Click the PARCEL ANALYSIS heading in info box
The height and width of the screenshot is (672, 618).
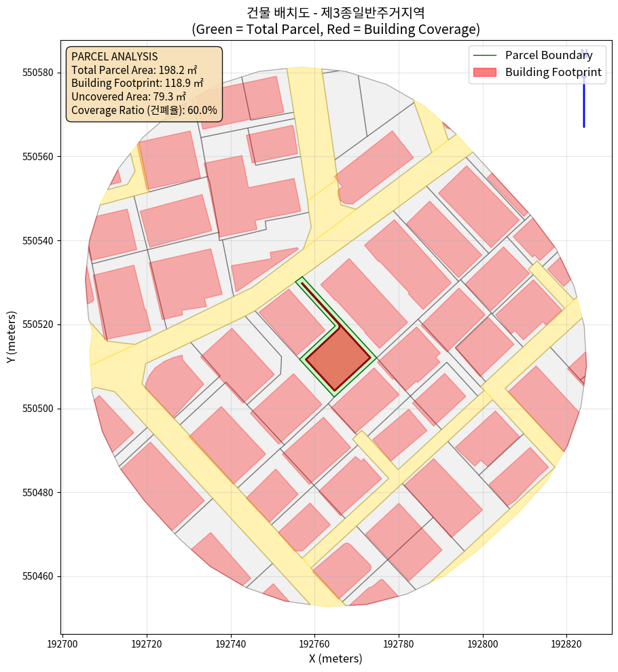coord(114,56)
